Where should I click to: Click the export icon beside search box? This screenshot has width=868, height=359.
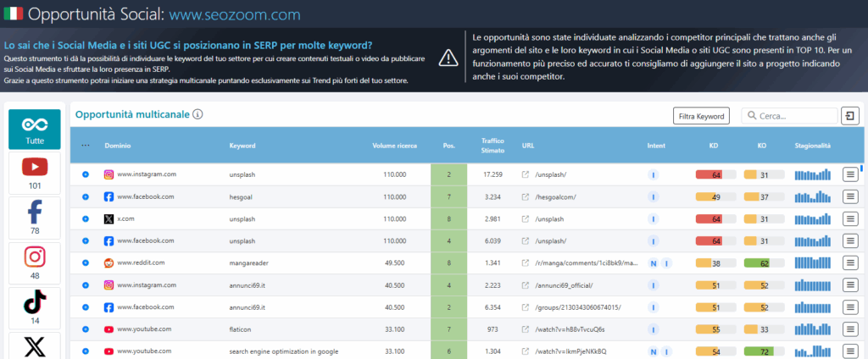(850, 116)
